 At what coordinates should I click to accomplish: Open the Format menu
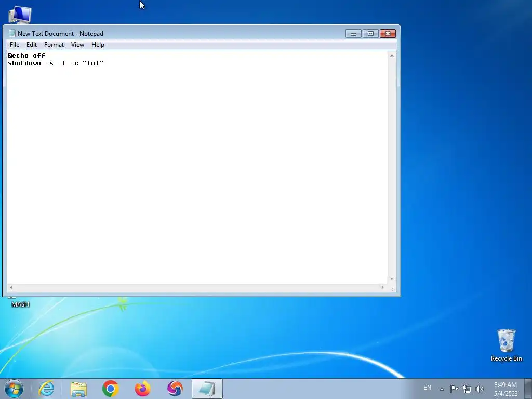[54, 45]
